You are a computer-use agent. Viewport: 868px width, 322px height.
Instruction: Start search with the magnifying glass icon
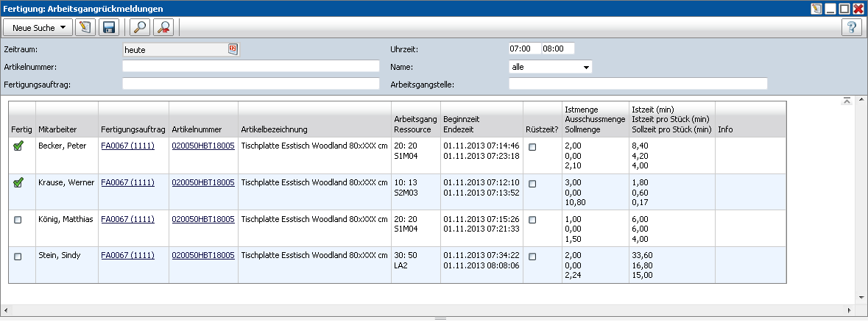(x=139, y=28)
